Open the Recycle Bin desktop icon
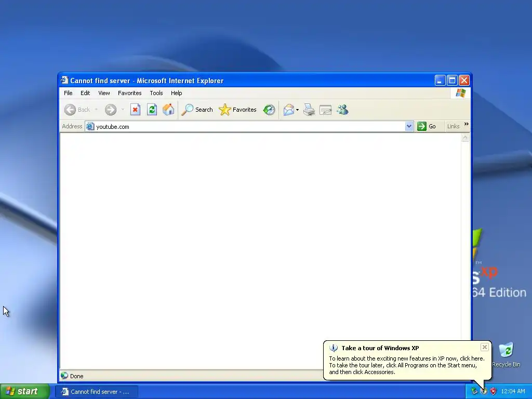 tap(506, 354)
